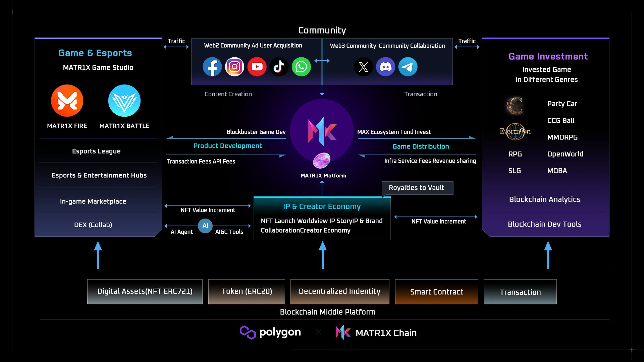644x362 pixels.
Task: Click the AI circle badge
Action: [x=205, y=226]
